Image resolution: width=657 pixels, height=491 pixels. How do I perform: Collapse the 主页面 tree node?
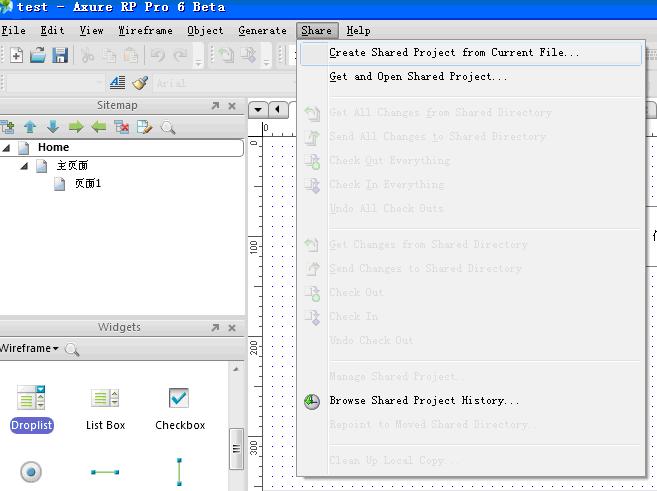click(x=24, y=166)
